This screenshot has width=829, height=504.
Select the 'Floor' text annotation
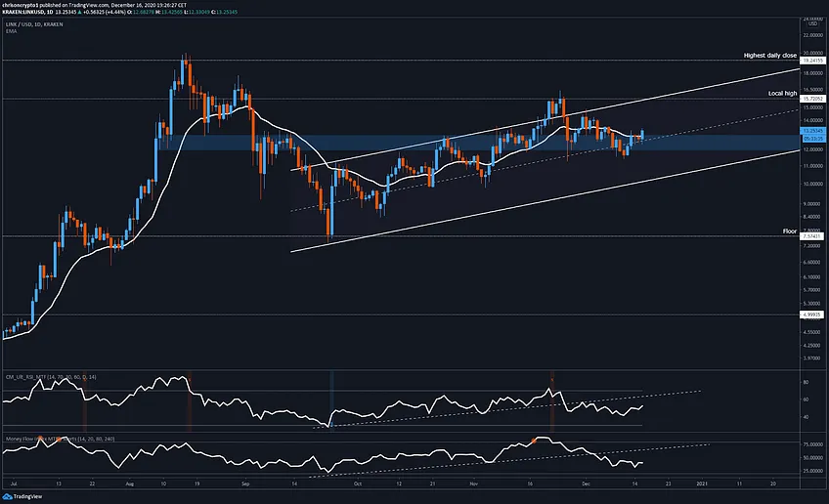coord(790,231)
